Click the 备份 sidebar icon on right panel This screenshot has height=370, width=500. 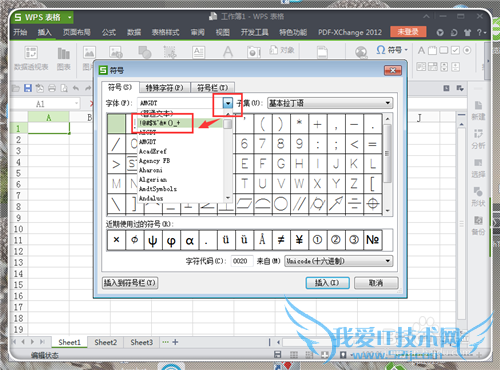click(x=478, y=226)
